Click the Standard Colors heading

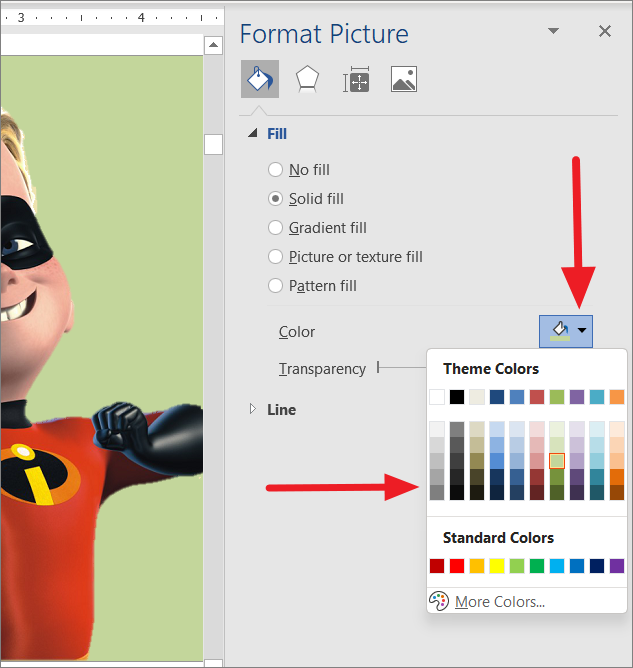tap(498, 538)
